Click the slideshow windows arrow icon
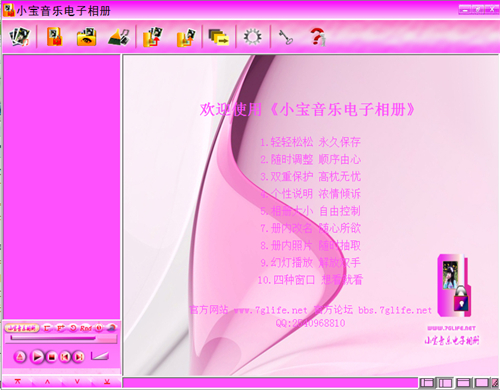 coord(219,37)
